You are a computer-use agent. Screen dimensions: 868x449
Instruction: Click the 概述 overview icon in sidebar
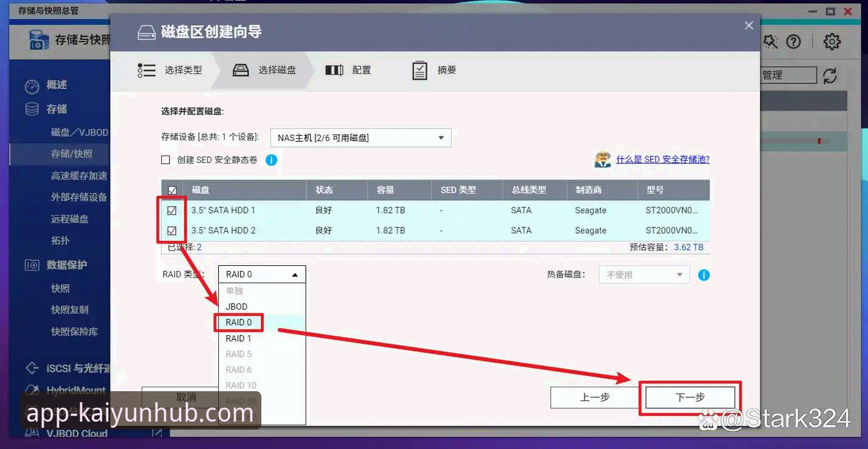tap(32, 86)
